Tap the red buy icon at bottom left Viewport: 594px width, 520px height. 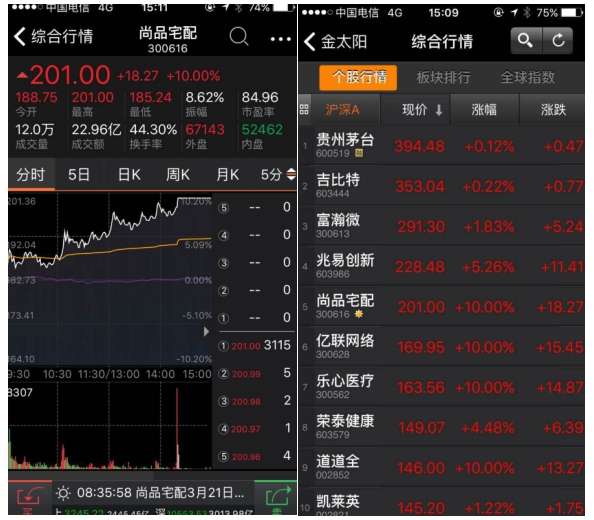pyautogui.click(x=29, y=497)
